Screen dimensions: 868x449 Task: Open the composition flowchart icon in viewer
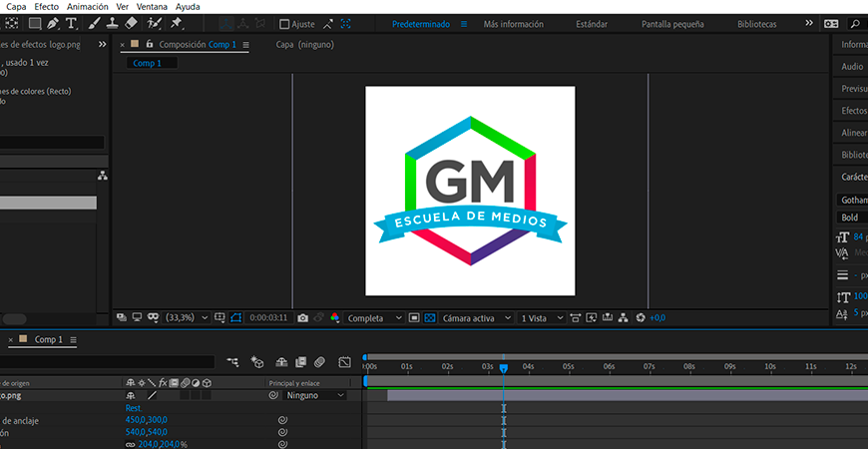point(624,317)
